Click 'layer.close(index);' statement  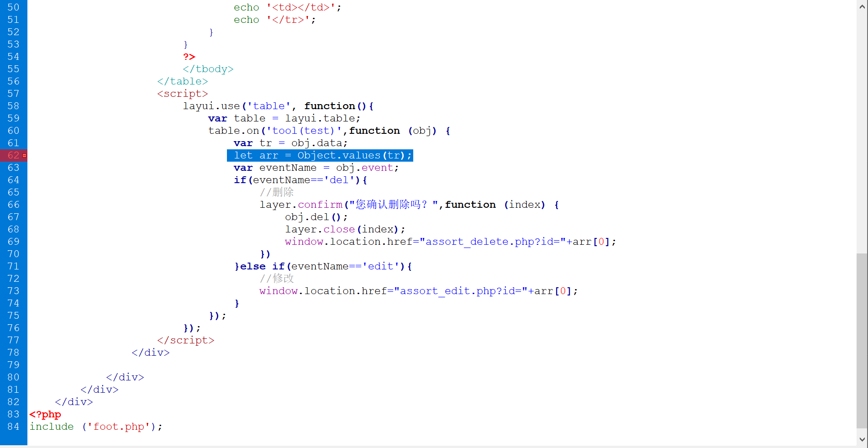pyautogui.click(x=345, y=229)
